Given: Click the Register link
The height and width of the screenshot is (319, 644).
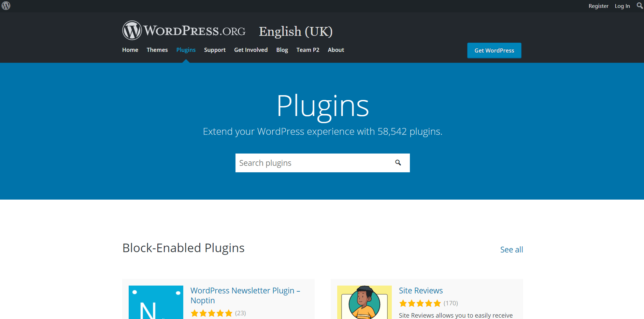Looking at the screenshot, I should pos(598,6).
